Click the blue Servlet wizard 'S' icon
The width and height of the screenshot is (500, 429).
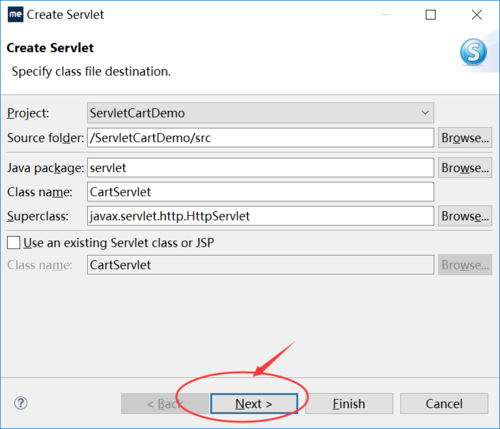(x=473, y=52)
